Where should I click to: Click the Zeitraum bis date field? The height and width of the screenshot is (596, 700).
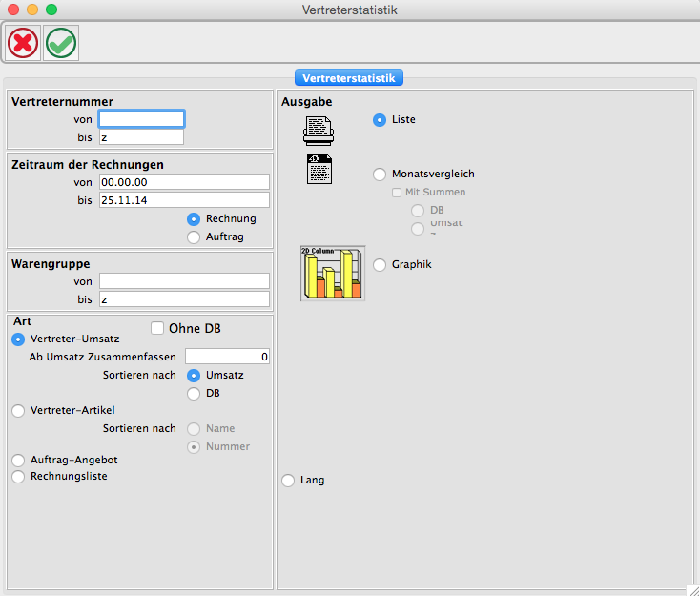point(184,200)
